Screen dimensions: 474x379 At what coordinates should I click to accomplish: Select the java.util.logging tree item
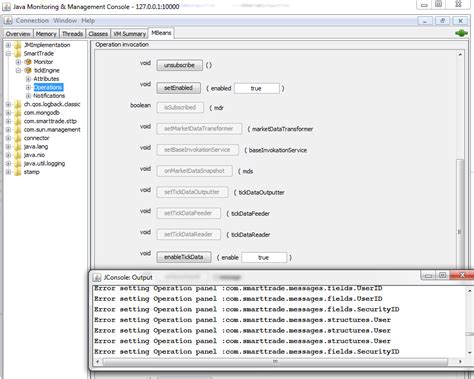tap(44, 163)
